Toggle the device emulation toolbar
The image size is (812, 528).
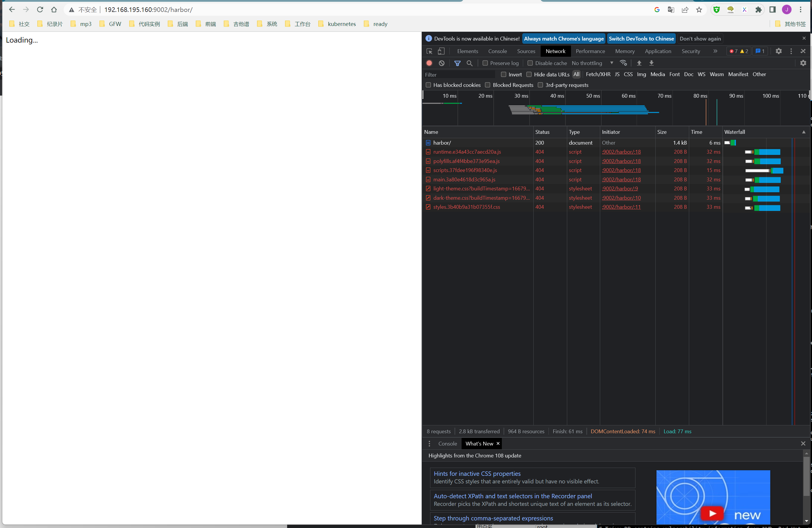[441, 51]
